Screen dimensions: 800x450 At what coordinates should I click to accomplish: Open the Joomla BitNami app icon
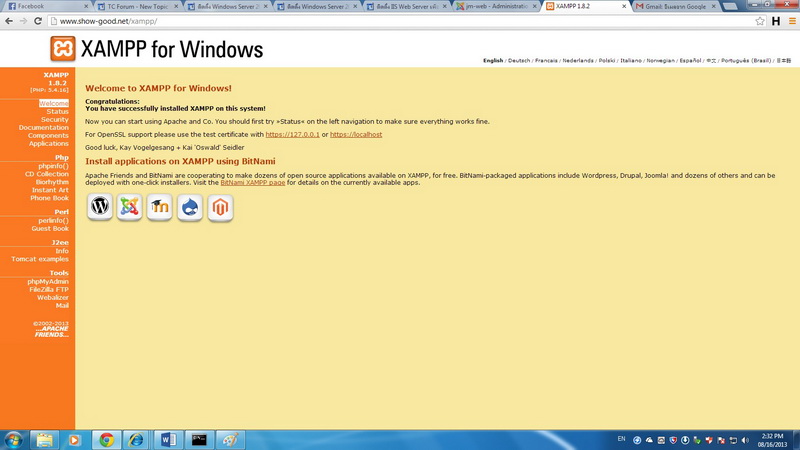(129, 207)
